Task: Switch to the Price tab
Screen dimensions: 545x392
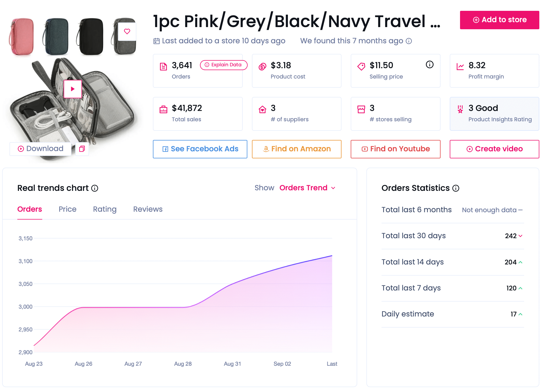Action: pos(67,209)
